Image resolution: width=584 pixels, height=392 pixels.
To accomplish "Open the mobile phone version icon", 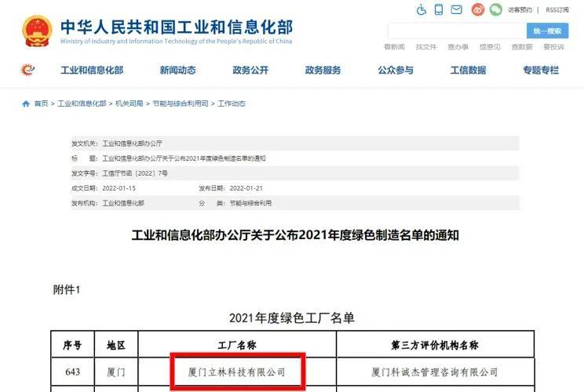I will tap(439, 9).
